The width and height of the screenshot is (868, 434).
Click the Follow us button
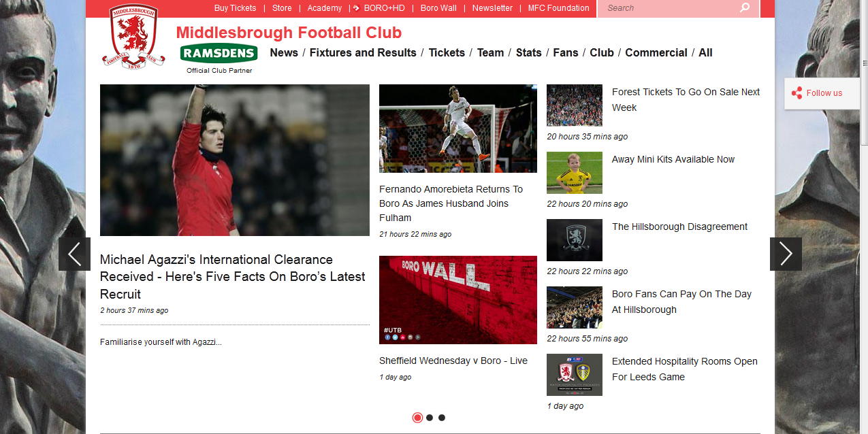(821, 93)
